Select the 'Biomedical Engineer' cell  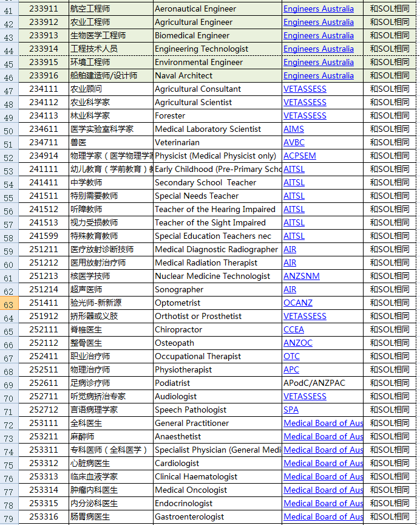pyautogui.click(x=217, y=35)
